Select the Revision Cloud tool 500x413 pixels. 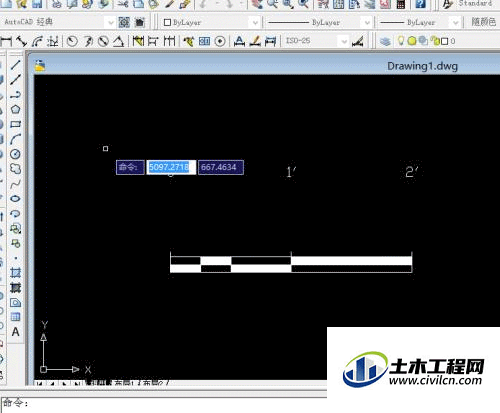pyautogui.click(x=15, y=169)
